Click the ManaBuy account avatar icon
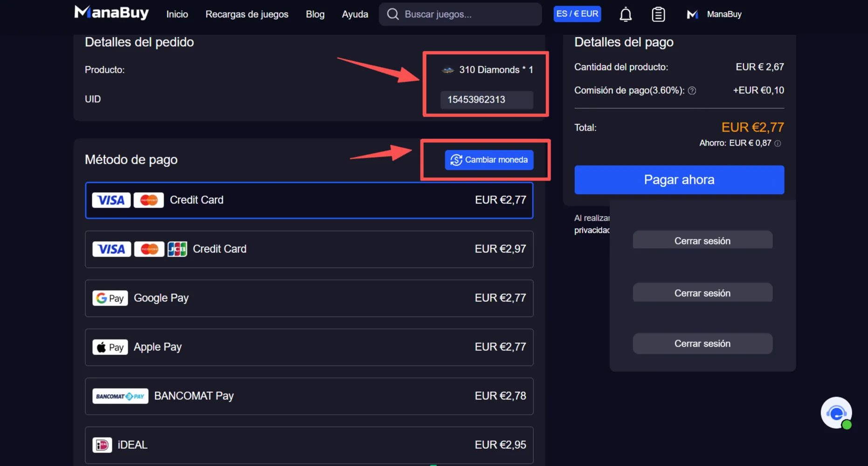The height and width of the screenshot is (466, 868). coord(692,14)
